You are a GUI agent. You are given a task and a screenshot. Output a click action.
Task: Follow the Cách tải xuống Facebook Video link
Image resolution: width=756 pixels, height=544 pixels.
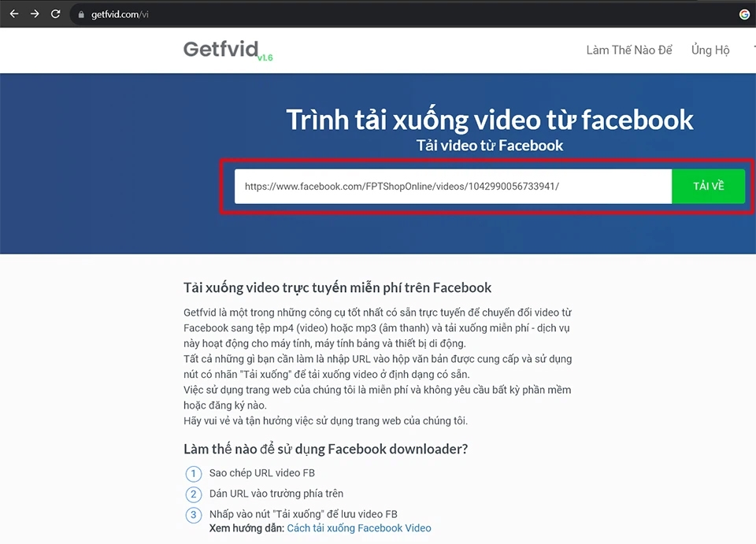[359, 528]
